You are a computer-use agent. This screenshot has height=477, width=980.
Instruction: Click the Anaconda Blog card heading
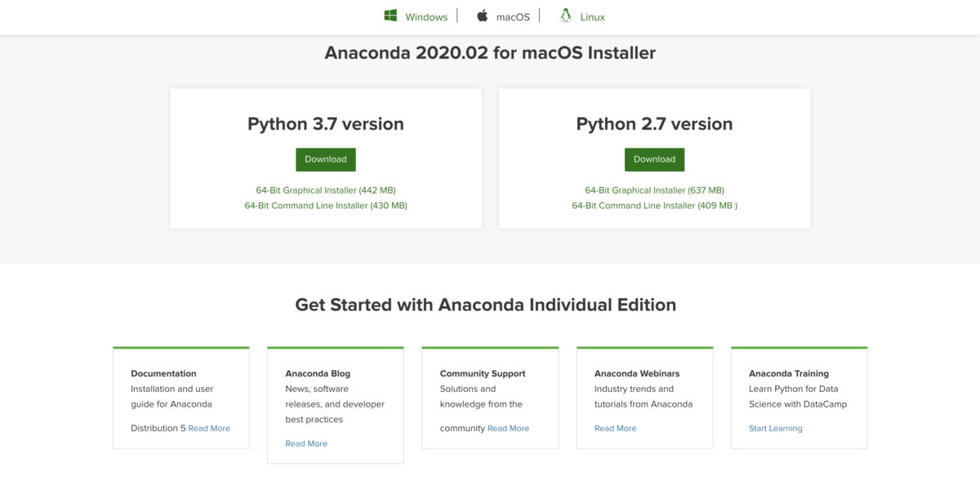tap(318, 373)
